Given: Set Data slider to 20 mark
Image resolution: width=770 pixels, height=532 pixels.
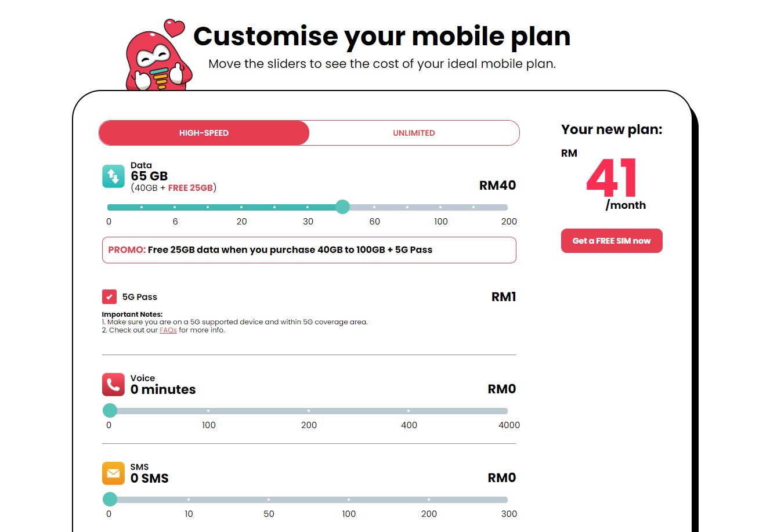Looking at the screenshot, I should click(241, 207).
